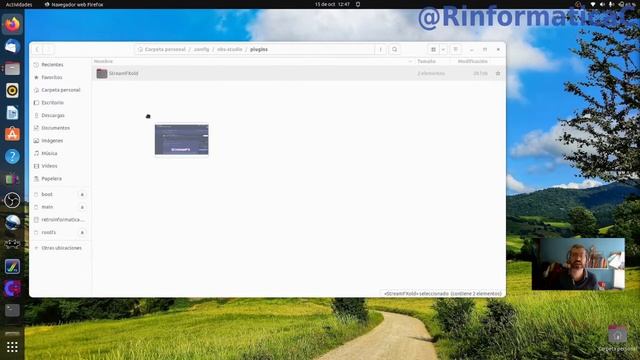640x360 pixels.
Task: Launch OBS Studio from the dock
Action: pyautogui.click(x=12, y=200)
